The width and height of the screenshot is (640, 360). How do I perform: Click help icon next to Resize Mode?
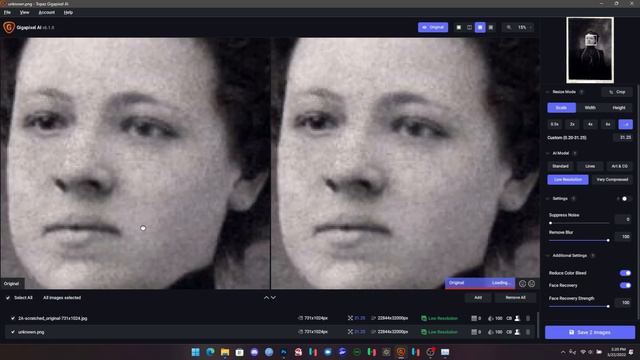(581, 92)
